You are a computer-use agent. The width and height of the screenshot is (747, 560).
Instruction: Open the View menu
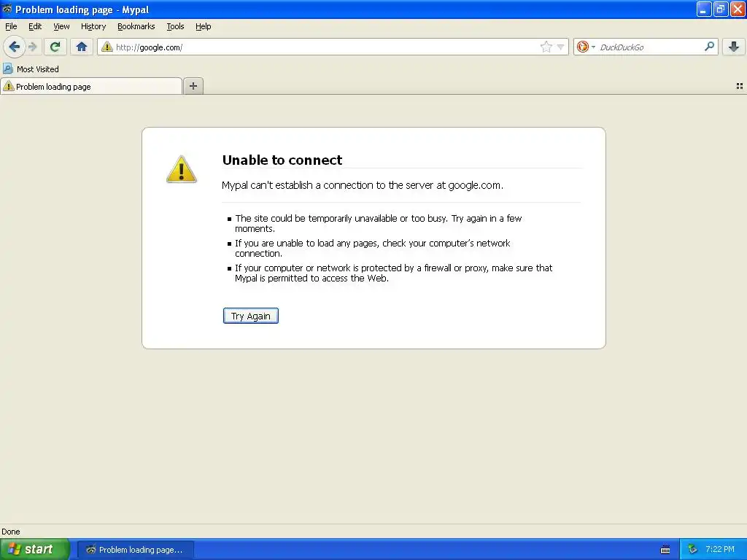[61, 26]
